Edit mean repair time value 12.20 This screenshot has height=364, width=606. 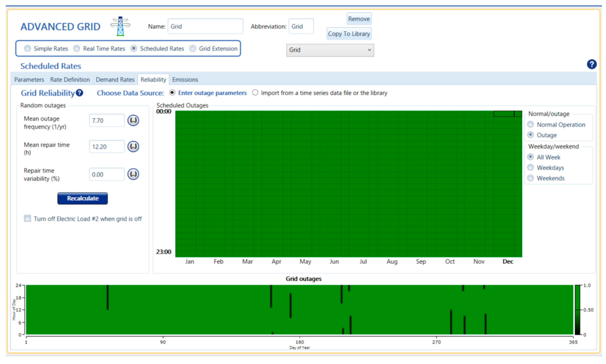[107, 147]
